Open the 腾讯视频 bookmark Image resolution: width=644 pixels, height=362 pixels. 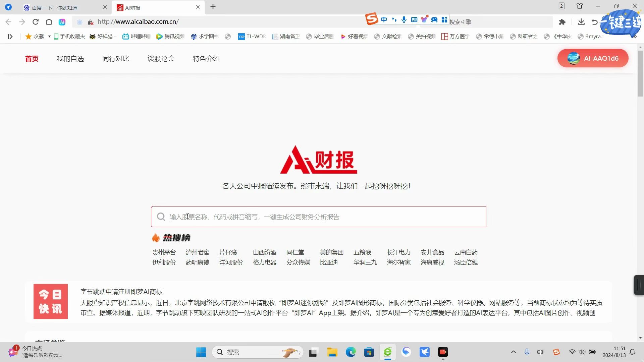pos(170,37)
